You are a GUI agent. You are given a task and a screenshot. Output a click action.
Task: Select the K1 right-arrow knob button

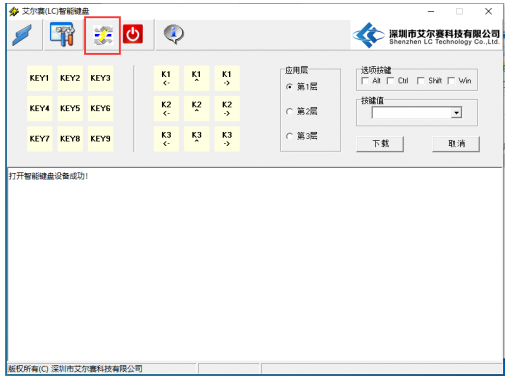(x=227, y=78)
